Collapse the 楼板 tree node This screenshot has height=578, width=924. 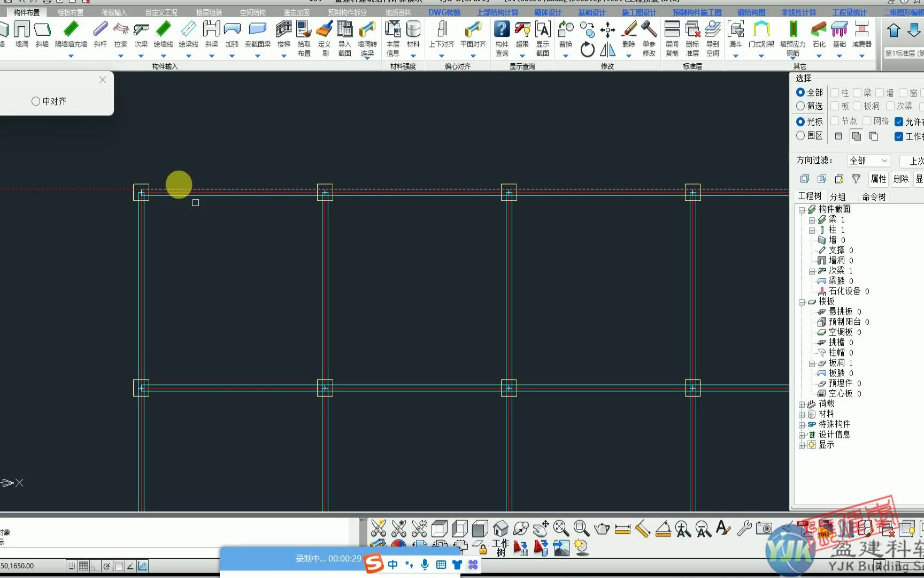[802, 302]
